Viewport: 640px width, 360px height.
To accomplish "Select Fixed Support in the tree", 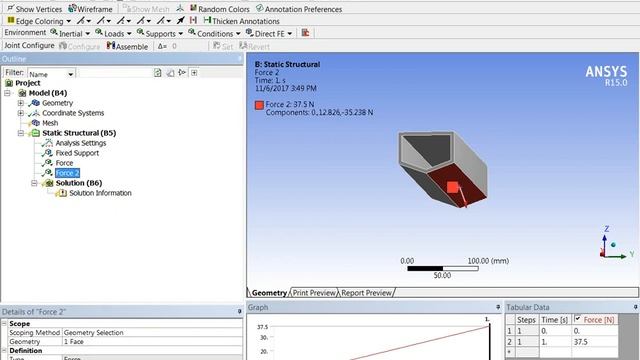I will [x=77, y=153].
